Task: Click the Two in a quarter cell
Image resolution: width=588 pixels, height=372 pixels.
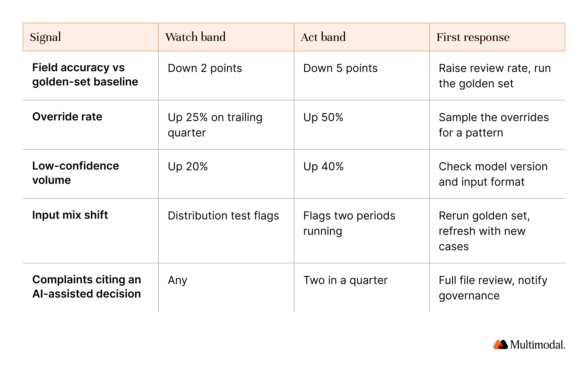Action: pyautogui.click(x=345, y=280)
